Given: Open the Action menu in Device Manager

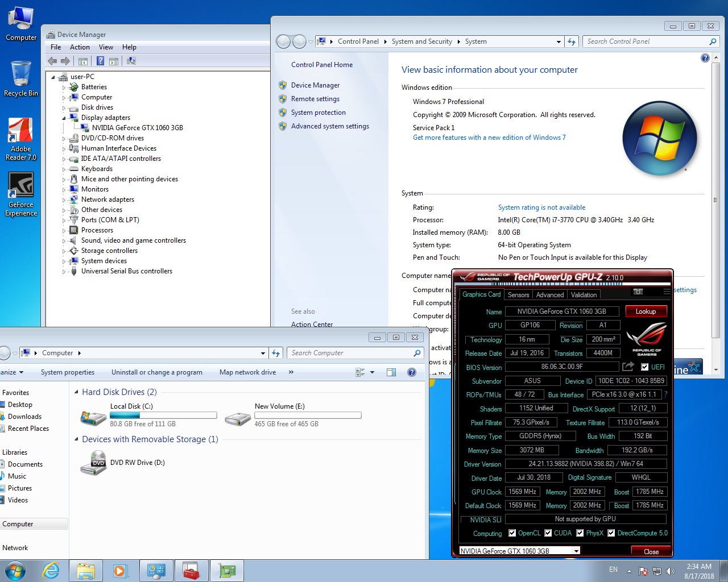Looking at the screenshot, I should tap(80, 47).
